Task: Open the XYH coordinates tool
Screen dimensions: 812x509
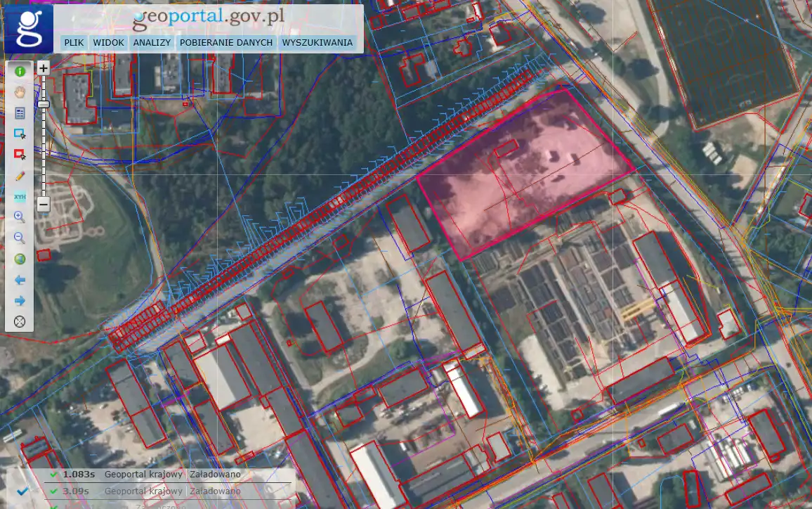Action: [x=20, y=197]
